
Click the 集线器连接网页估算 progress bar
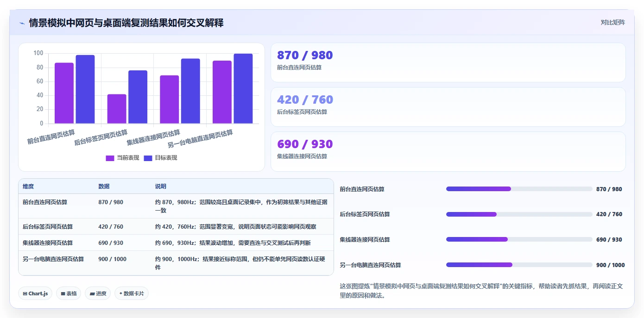[x=519, y=239]
